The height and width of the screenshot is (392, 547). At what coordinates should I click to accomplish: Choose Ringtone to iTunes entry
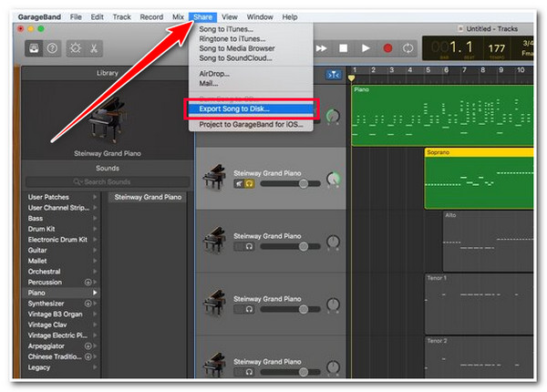tap(251, 38)
